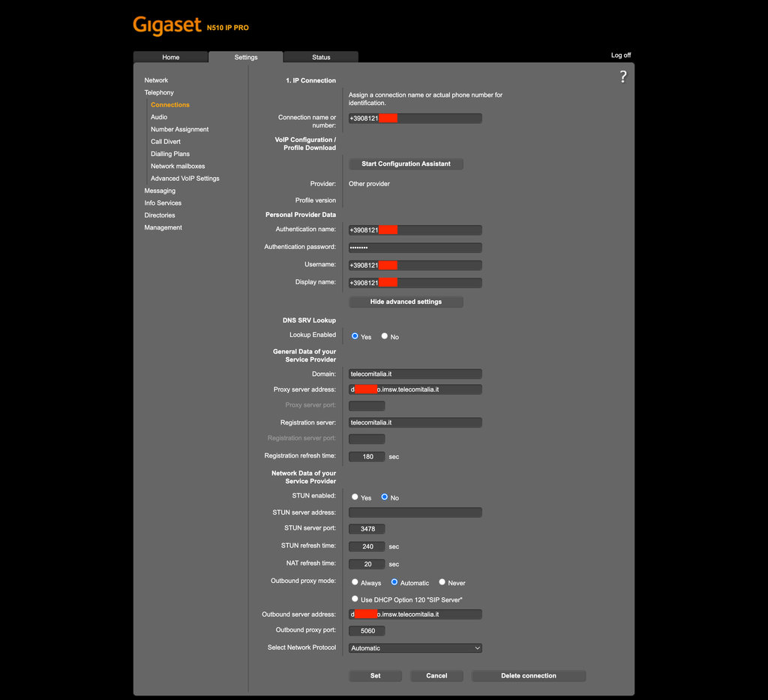Open Audio settings in the sidebar
Screen dimensions: 768x700
(x=159, y=117)
